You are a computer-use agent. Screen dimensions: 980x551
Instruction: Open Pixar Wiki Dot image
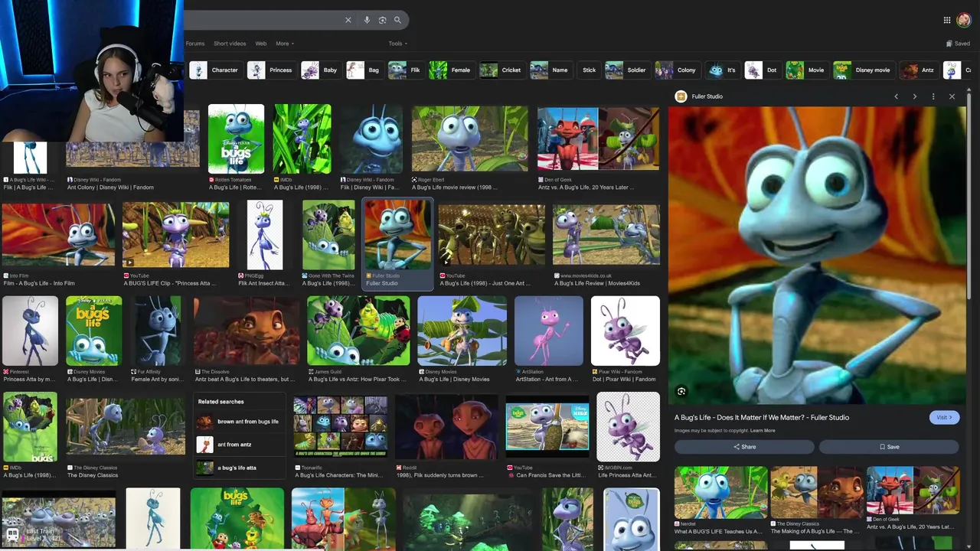pyautogui.click(x=625, y=331)
